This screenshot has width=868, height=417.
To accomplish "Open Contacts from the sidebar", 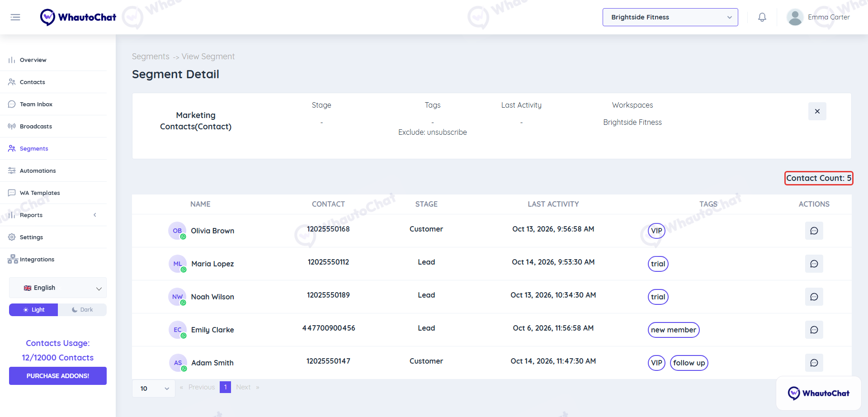I will (x=53, y=82).
